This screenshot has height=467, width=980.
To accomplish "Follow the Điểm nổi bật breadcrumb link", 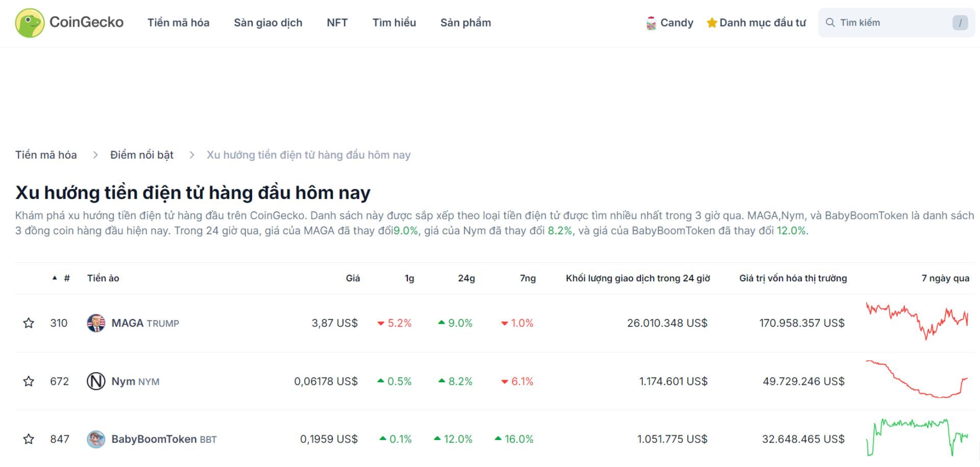I will coord(142,155).
